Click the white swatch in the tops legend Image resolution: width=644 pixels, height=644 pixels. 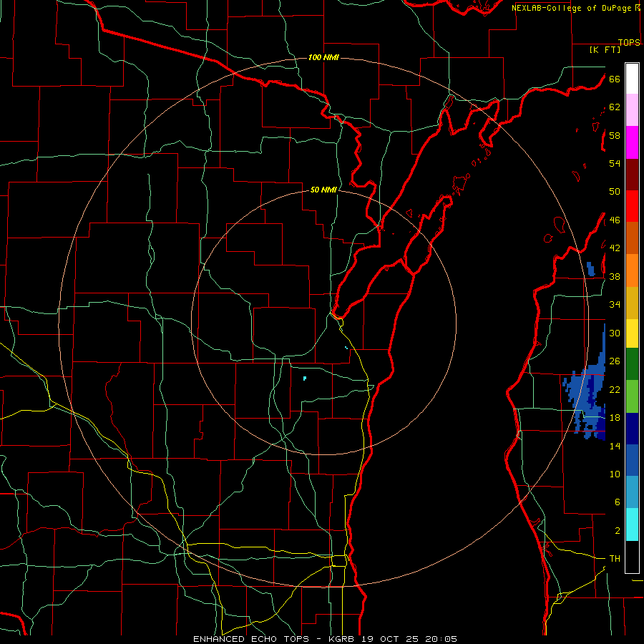coord(632,79)
